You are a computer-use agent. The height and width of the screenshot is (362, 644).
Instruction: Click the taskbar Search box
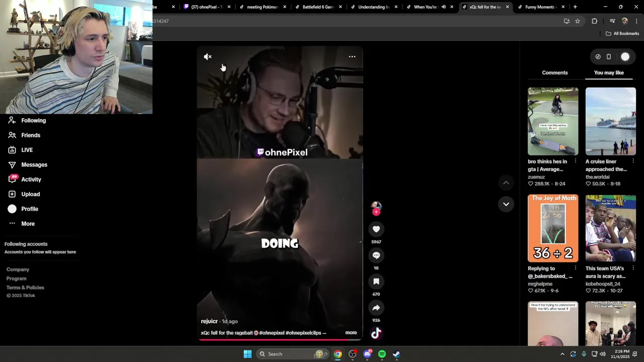(293, 354)
